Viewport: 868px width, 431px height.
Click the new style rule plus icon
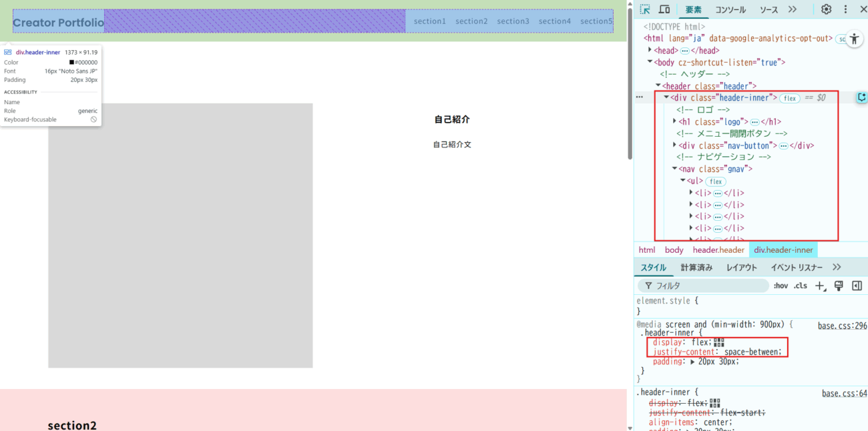[821, 286]
